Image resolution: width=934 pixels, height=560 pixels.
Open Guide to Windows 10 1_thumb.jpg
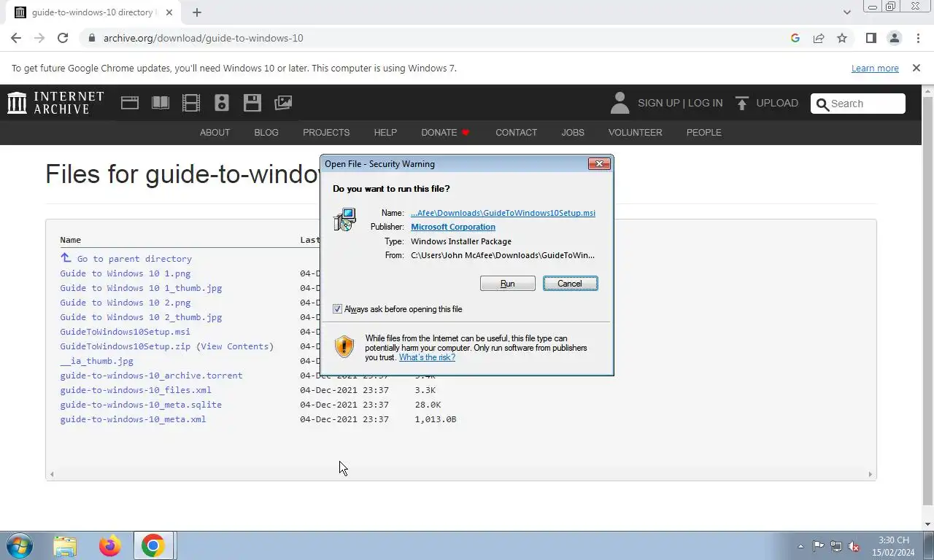coord(141,288)
